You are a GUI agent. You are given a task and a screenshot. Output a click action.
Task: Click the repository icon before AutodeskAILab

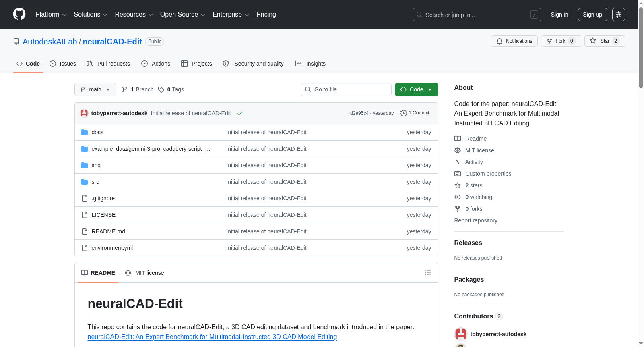[x=16, y=42]
